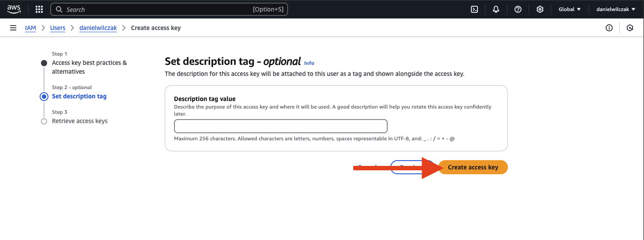Viewport: 644px width, 240px height.
Task: Click the IAM breadcrumb link
Action: (30, 28)
